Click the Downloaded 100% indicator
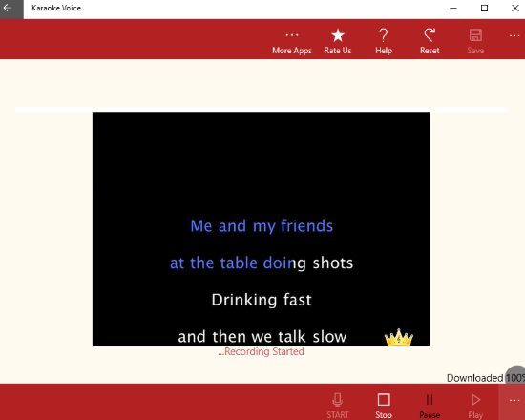525x420 pixels. pyautogui.click(x=486, y=378)
